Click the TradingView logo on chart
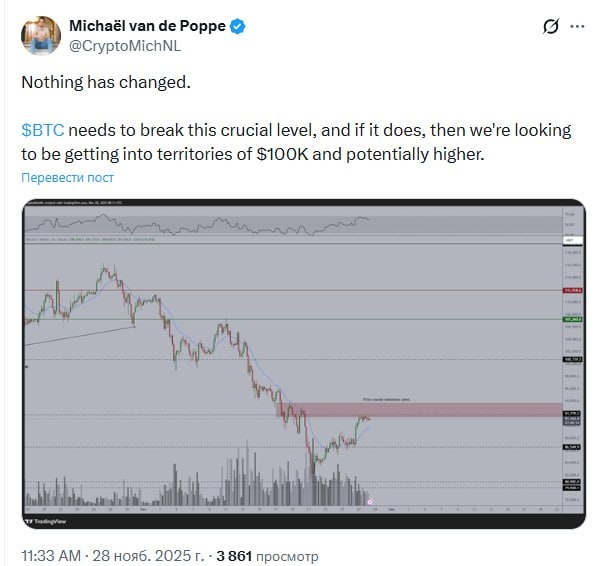 point(45,521)
